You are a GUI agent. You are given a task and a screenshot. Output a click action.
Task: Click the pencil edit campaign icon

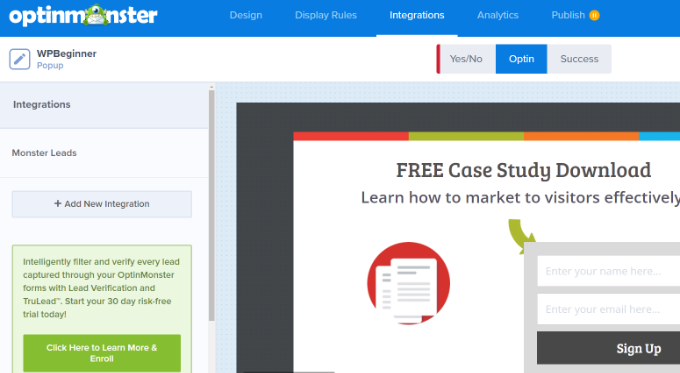pos(20,59)
